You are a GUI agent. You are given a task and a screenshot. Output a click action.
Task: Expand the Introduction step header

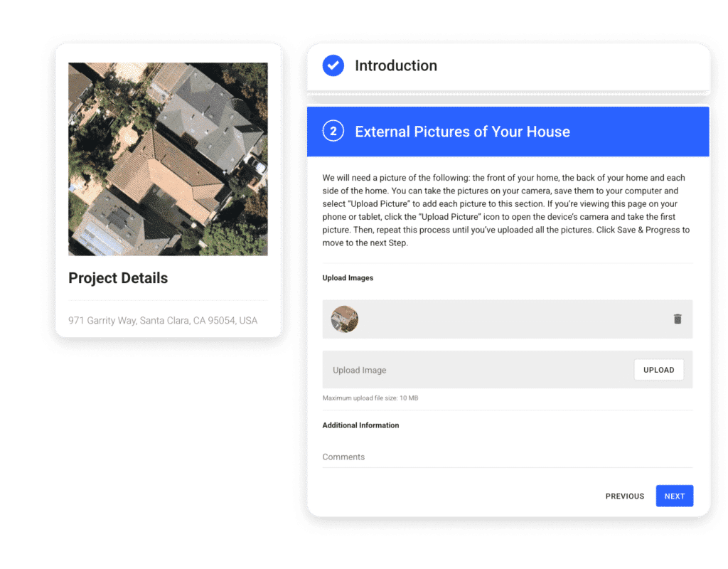pos(508,67)
